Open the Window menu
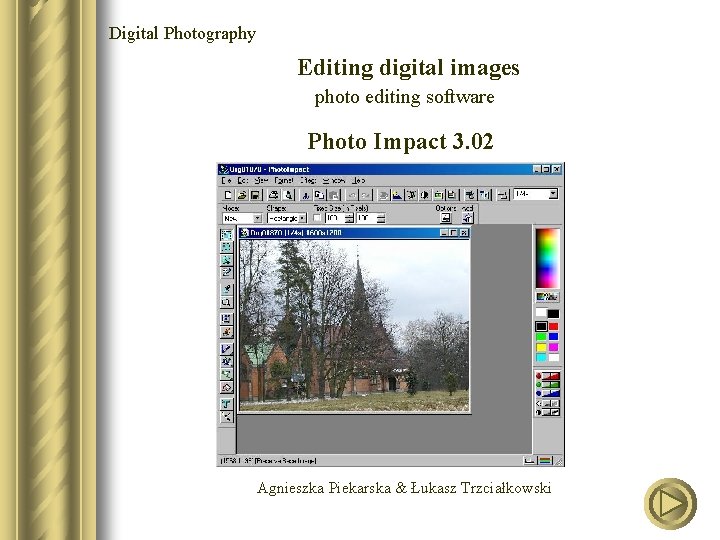This screenshot has height=540, width=720. [334, 181]
